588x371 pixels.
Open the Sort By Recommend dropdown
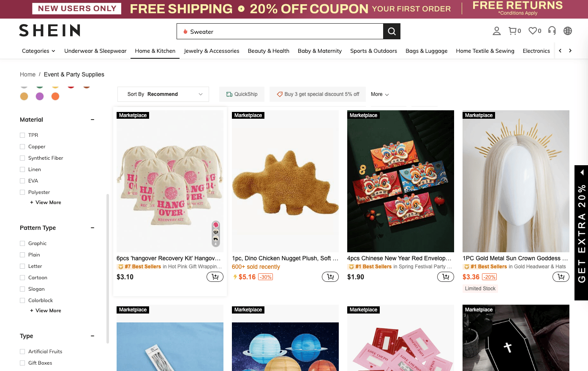[163, 94]
